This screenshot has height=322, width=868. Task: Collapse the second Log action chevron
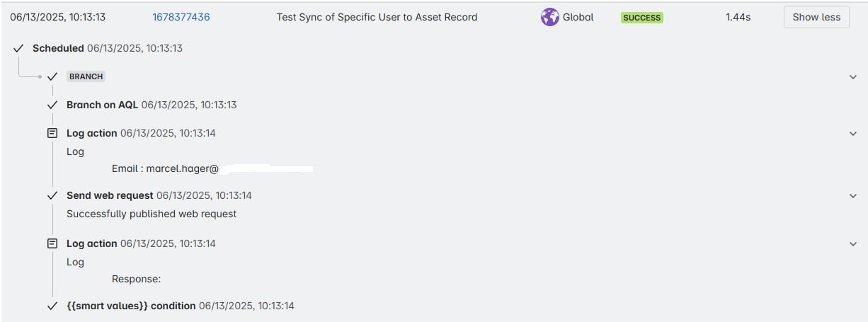(852, 244)
